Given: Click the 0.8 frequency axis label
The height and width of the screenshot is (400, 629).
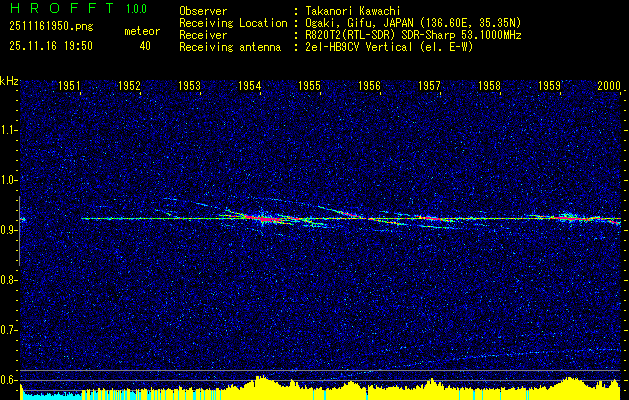Looking at the screenshot, I should pos(9,280).
